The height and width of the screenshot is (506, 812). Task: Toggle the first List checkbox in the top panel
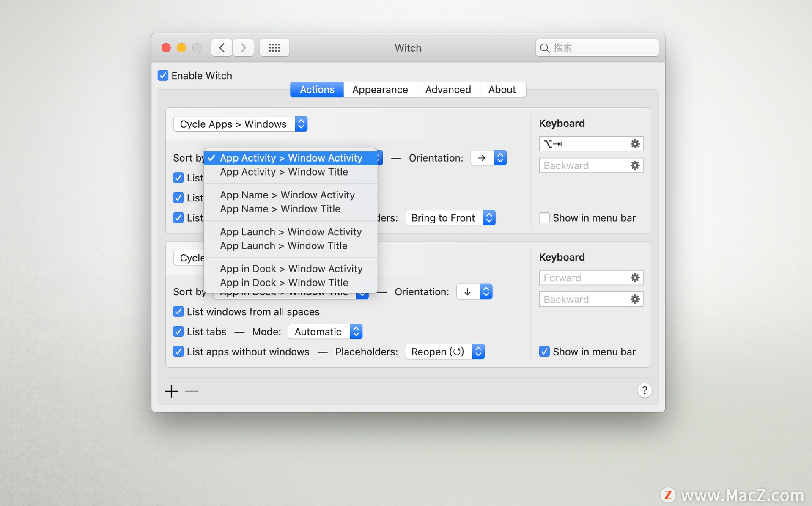[178, 178]
